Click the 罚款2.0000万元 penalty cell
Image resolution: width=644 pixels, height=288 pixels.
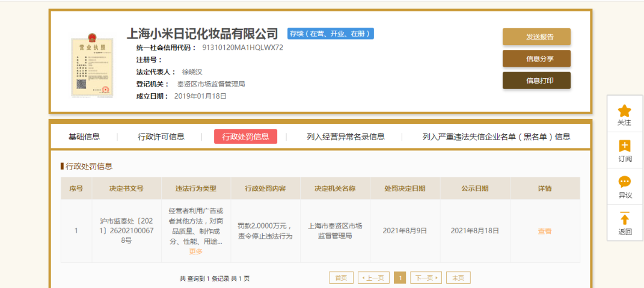265,231
